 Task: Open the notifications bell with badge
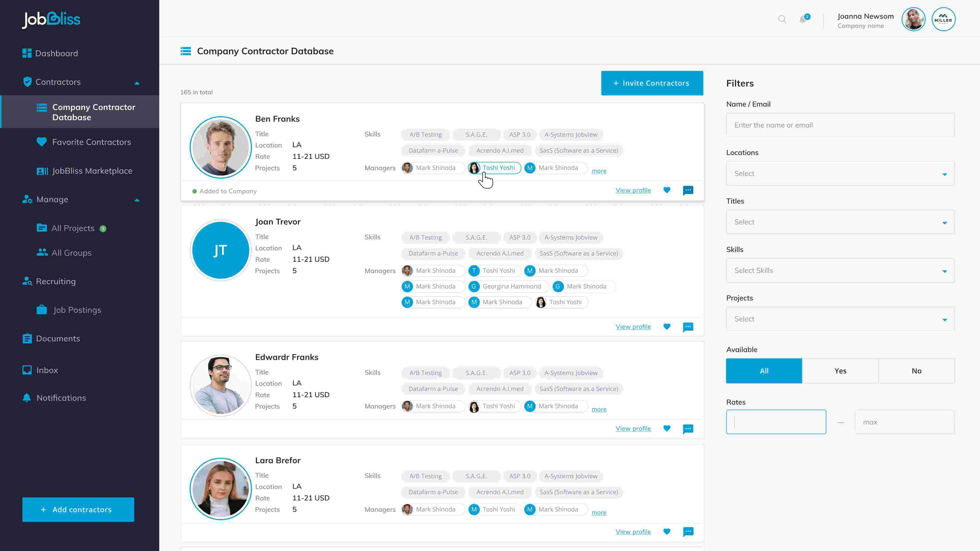pyautogui.click(x=803, y=19)
